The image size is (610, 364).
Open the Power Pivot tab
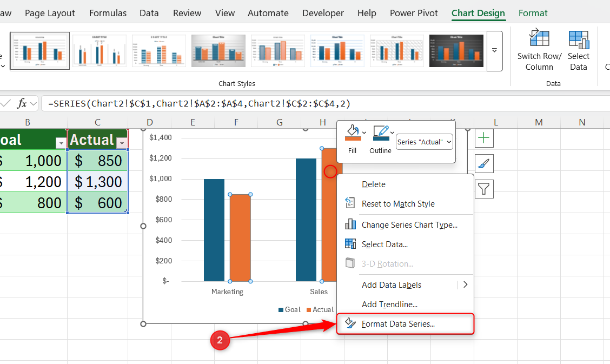[414, 13]
